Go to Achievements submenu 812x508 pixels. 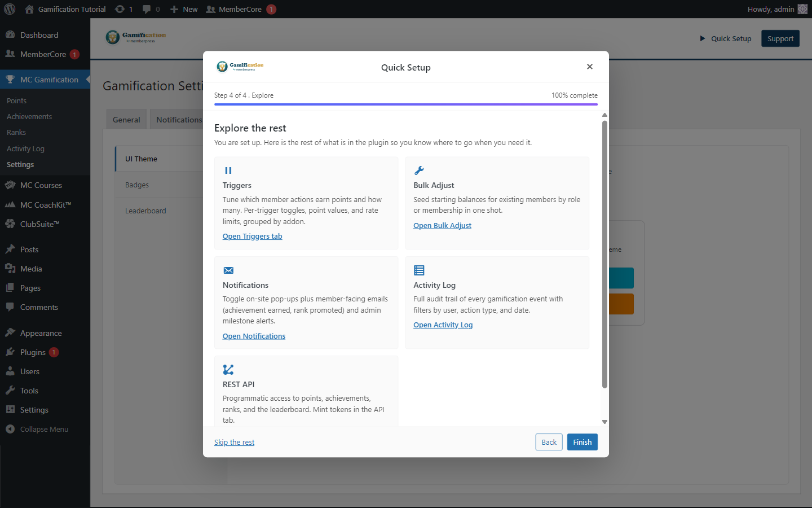pos(29,116)
